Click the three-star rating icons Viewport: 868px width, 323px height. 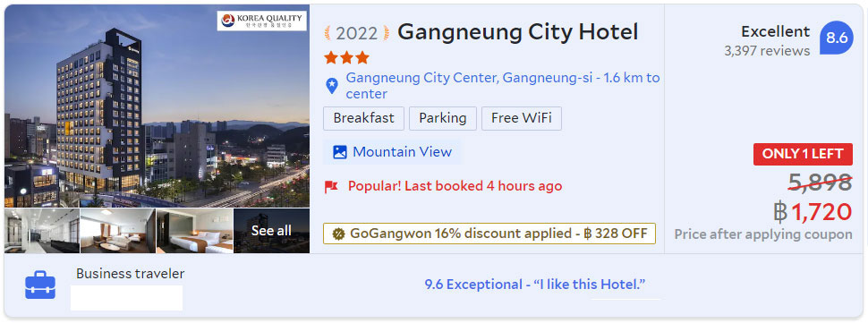click(x=346, y=57)
